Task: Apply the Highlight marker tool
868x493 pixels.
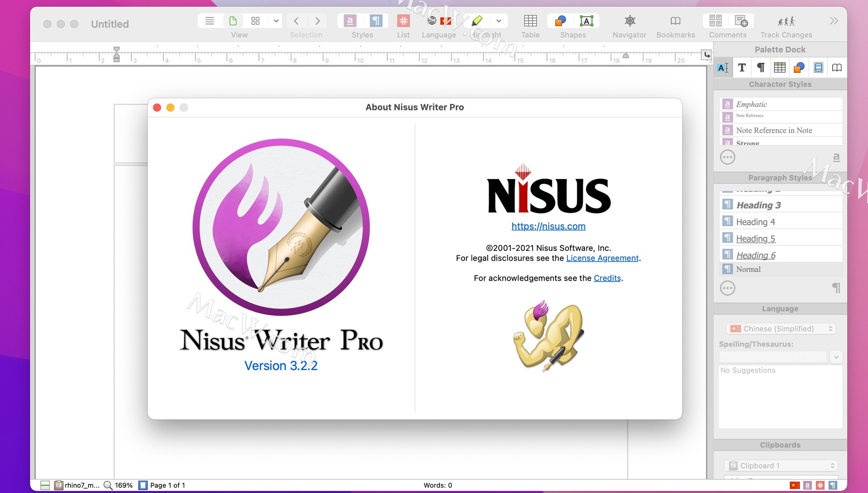Action: point(477,21)
